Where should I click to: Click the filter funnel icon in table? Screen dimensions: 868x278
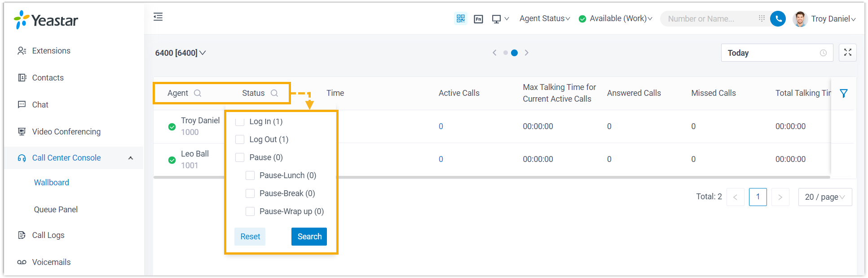click(x=843, y=93)
